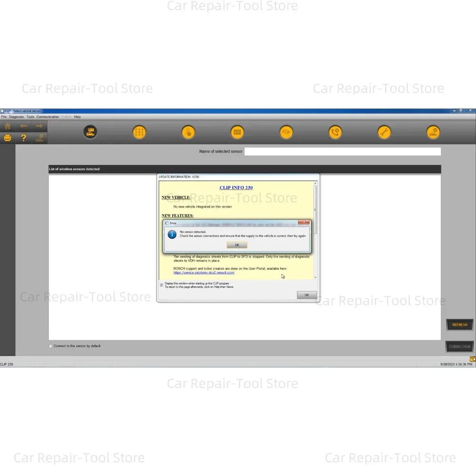The height and width of the screenshot is (476, 476).
Task: Open the Diagnostic menu
Action: point(16,117)
